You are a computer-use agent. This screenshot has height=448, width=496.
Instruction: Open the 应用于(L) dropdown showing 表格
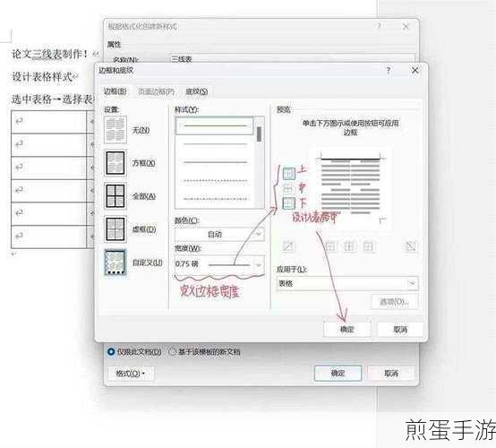tap(347, 283)
